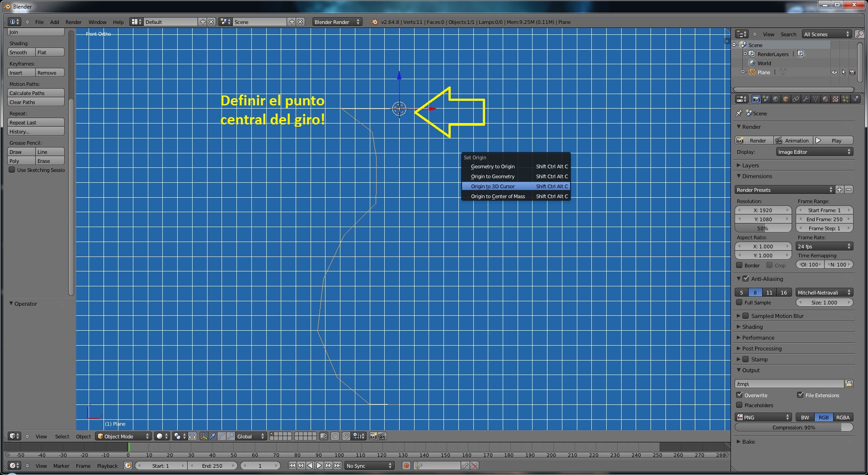This screenshot has width=868, height=475.
Task: Open the Physics properties tab
Action: [x=855, y=99]
